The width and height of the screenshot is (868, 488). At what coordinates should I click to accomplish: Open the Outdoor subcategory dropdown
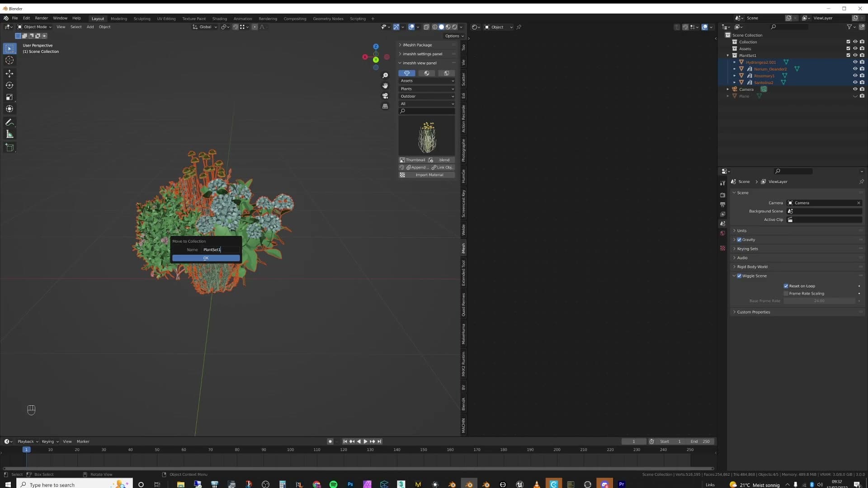427,96
